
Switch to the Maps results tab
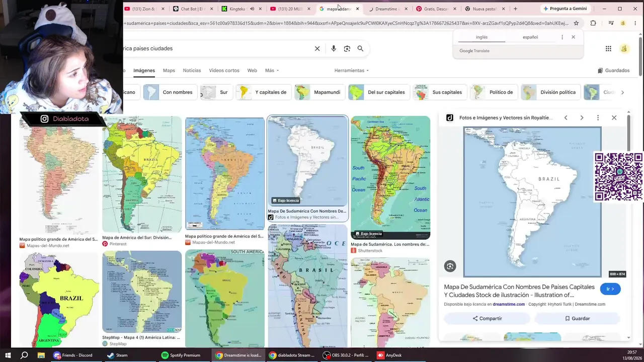[169, 70]
